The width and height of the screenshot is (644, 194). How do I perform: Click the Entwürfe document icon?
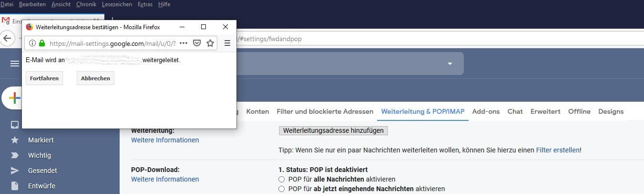[x=15, y=186]
